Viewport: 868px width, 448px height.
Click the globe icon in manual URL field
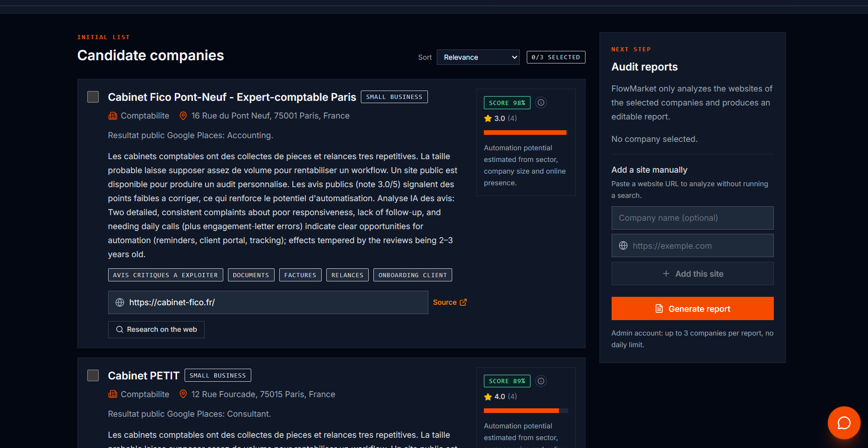click(x=623, y=245)
